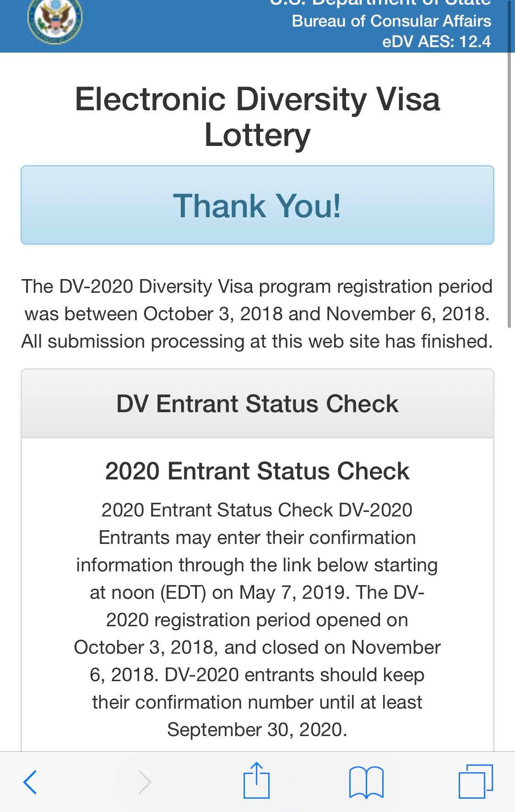Open the Share sheet icon
The width and height of the screenshot is (515, 812).
pos(256,780)
